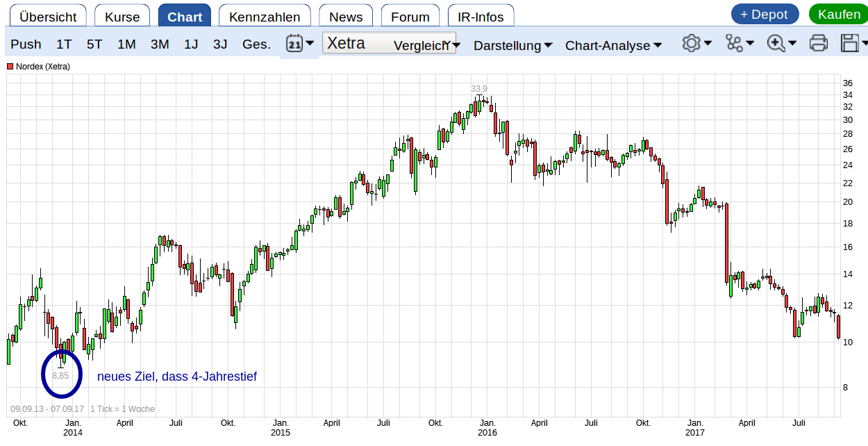Screen dimensions: 868x446
Task: Click the 2014 year axis label
Action: [x=73, y=433]
